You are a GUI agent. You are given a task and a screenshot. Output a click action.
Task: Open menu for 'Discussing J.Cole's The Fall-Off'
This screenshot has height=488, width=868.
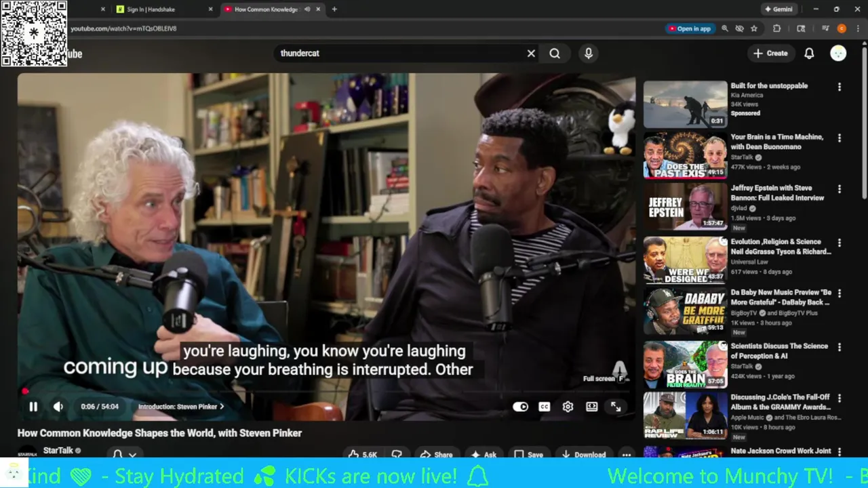pyautogui.click(x=840, y=398)
